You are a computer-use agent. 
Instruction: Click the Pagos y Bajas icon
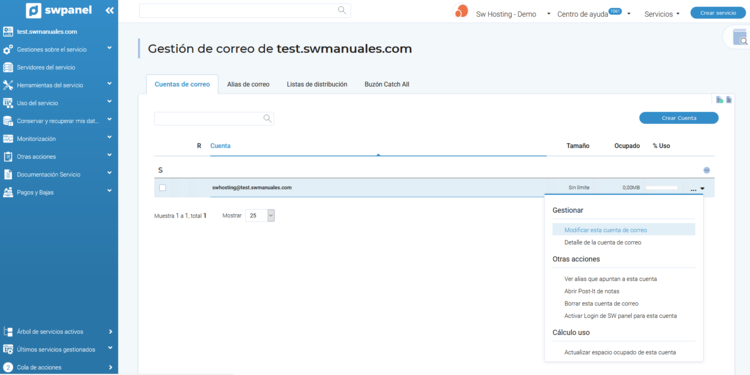pyautogui.click(x=8, y=192)
